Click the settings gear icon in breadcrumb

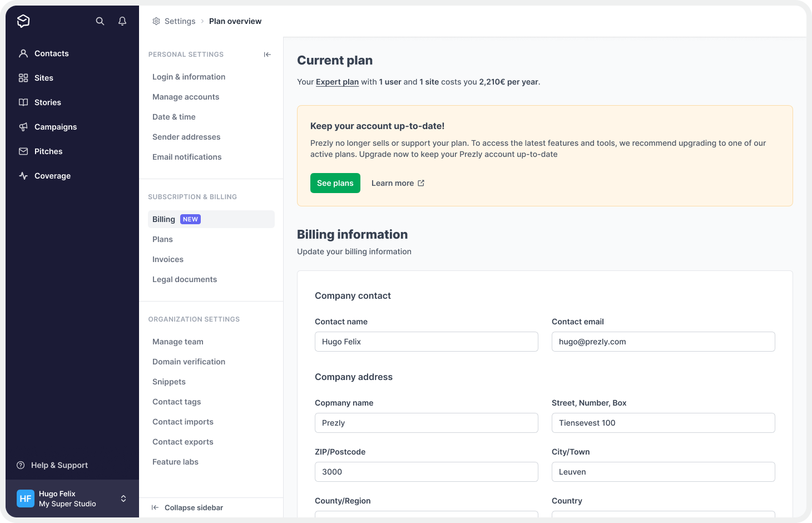pyautogui.click(x=156, y=21)
